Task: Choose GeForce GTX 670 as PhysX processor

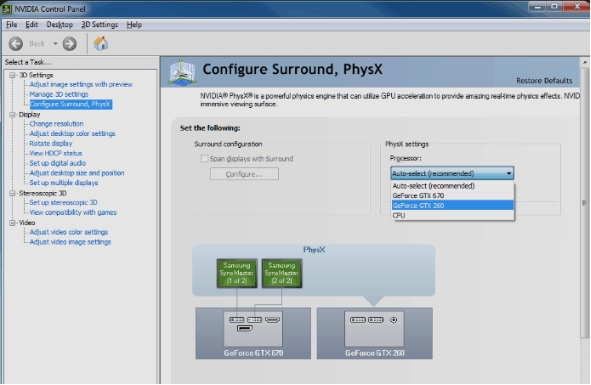Action: [452, 196]
